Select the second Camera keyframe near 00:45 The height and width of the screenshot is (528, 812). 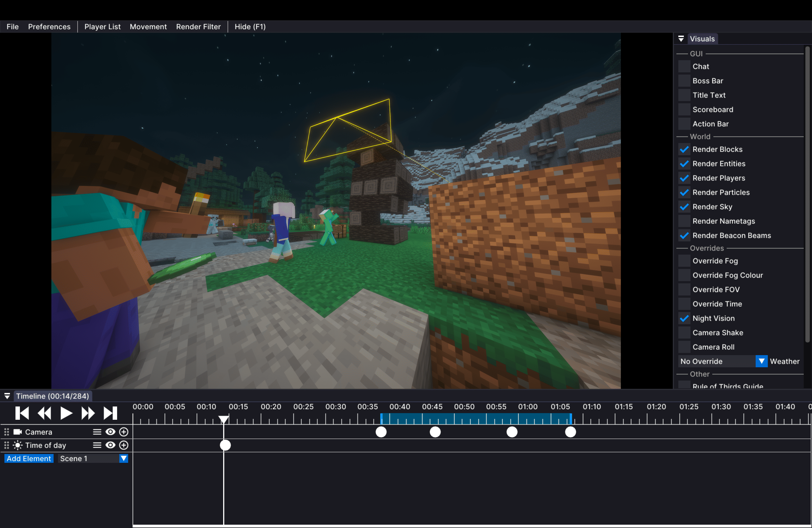[x=435, y=432]
